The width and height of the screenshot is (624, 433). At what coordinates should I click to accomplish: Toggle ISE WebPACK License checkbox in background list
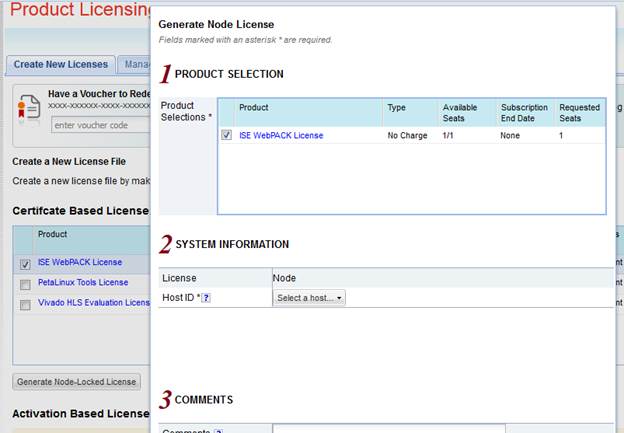tap(25, 264)
